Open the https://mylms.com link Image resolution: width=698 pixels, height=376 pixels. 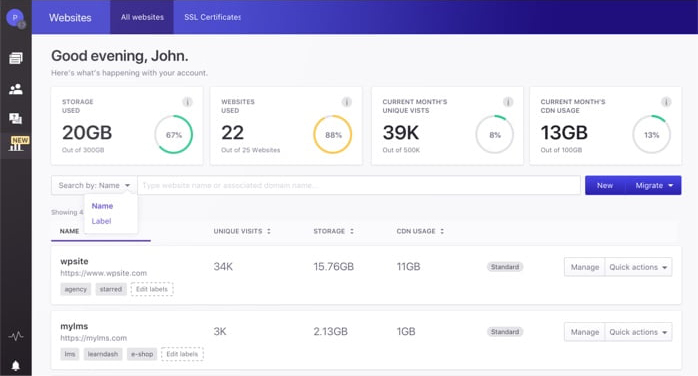93,338
